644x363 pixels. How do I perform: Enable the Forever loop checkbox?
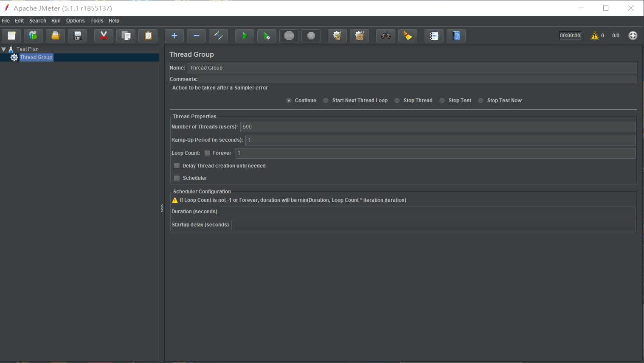(x=208, y=153)
